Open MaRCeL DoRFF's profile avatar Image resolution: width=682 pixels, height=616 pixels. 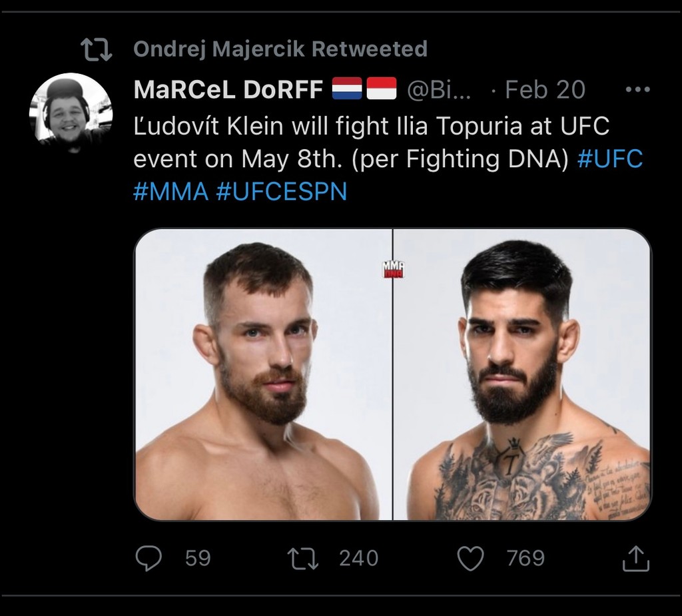click(x=70, y=115)
